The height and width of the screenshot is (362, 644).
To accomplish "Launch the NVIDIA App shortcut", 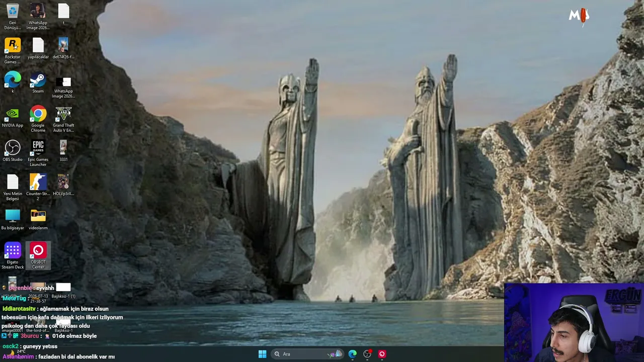I will pyautogui.click(x=13, y=117).
